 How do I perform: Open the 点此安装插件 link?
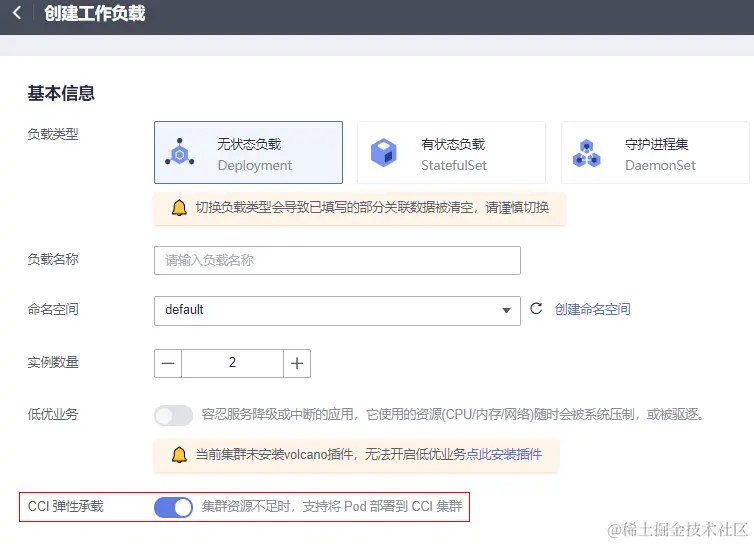(504, 454)
